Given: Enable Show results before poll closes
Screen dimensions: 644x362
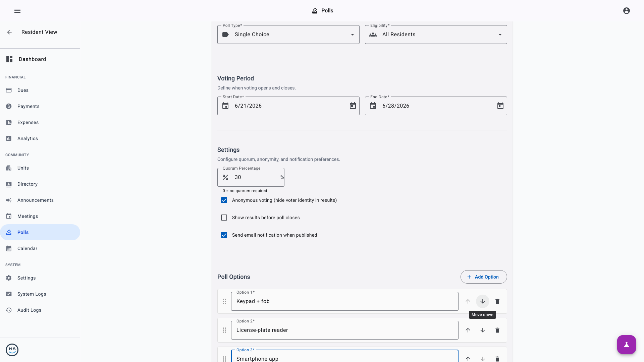Looking at the screenshot, I should point(224,218).
